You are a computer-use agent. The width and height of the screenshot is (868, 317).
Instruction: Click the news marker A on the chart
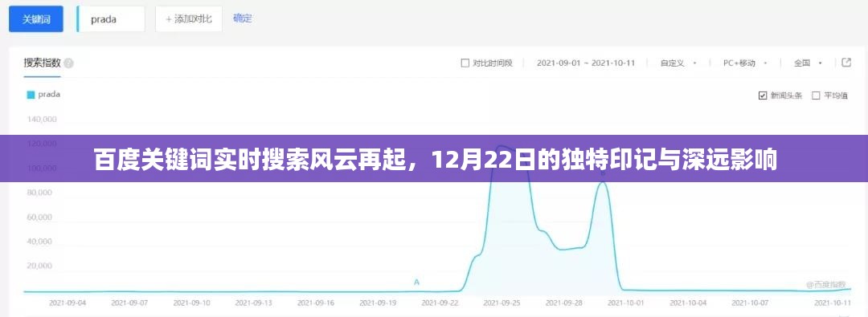click(x=417, y=282)
